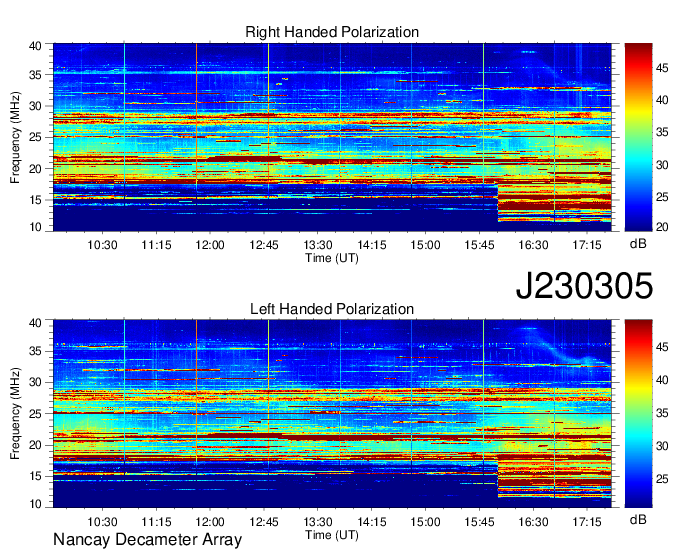Click the 10 MHz tick label of right-handed plot
This screenshot has height=552, width=680.
pyautogui.click(x=35, y=227)
